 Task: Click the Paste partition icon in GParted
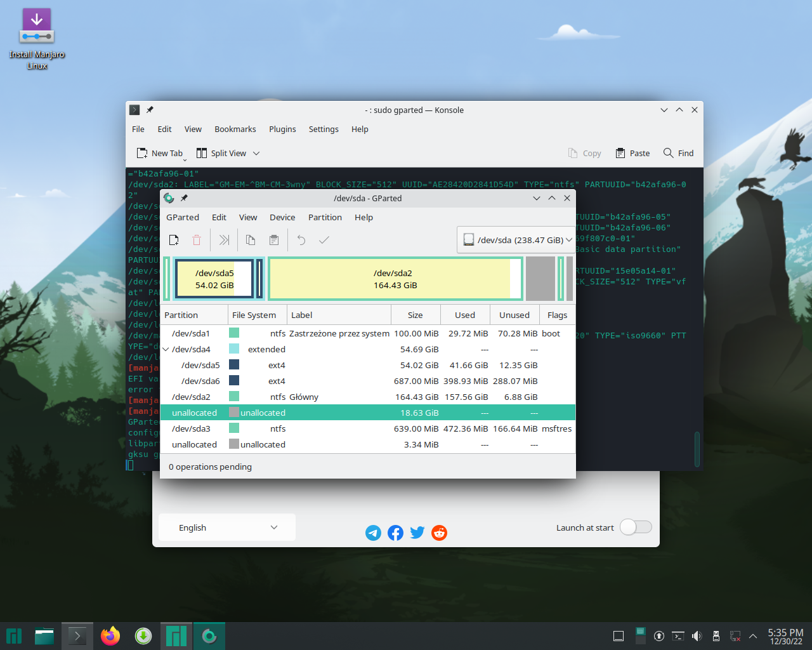click(x=274, y=240)
